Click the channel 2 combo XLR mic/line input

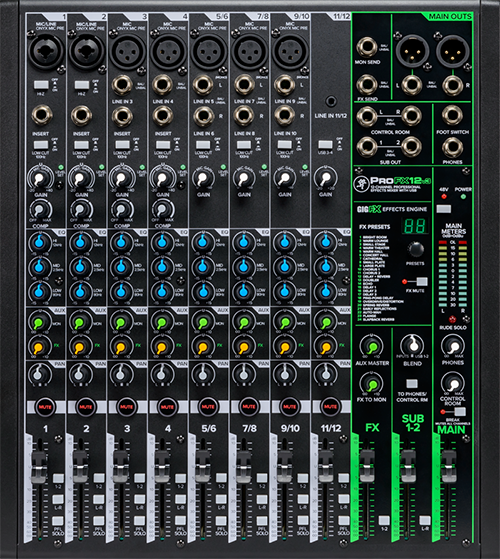(87, 52)
